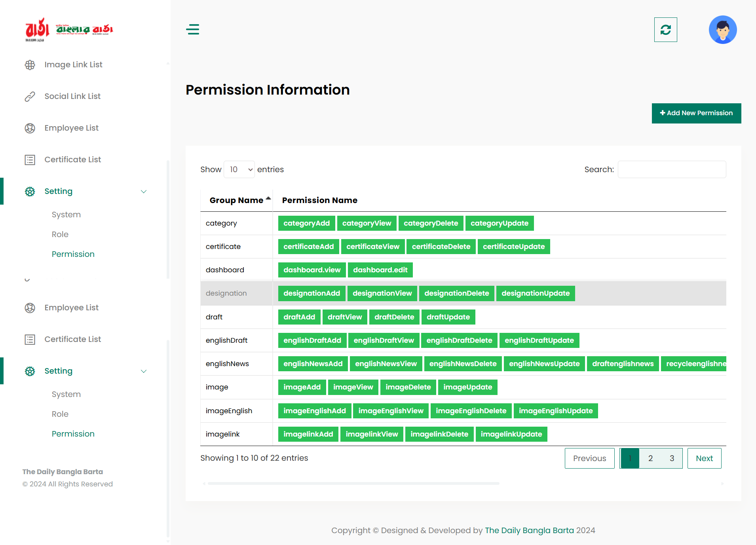Click the Bangla Barta logo

[68, 29]
